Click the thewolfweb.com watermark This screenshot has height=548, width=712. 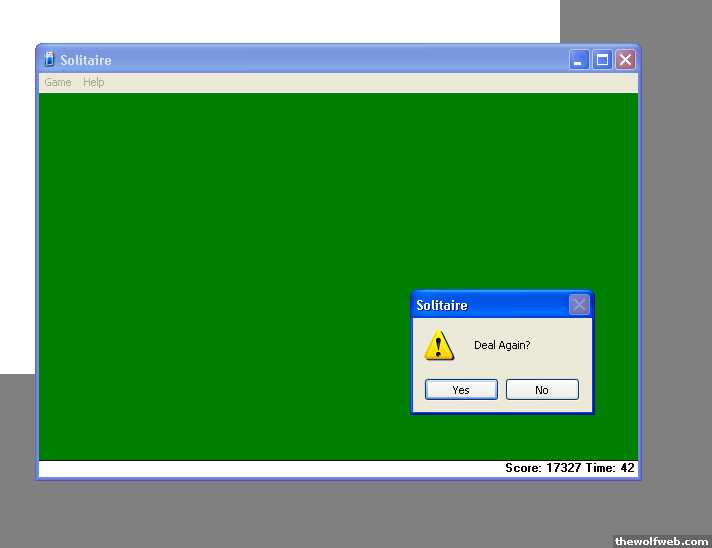coord(661,540)
